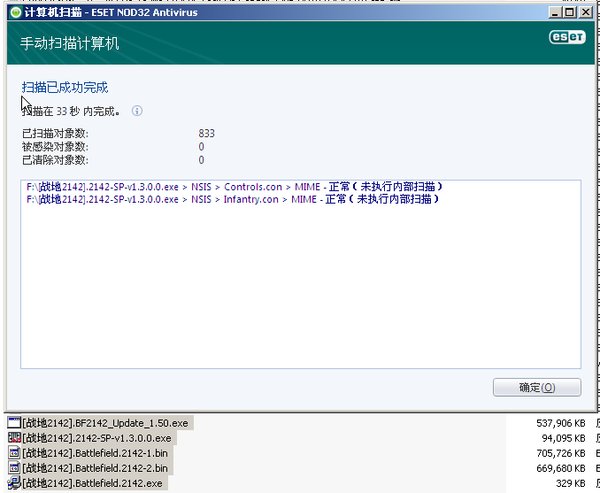The image size is (600, 493).
Task: Maximize the ESET scan window
Action: (x=569, y=12)
